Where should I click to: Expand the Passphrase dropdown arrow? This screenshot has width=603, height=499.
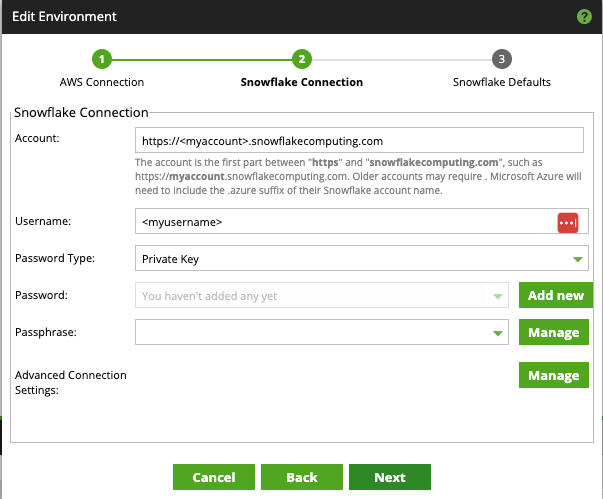(498, 333)
